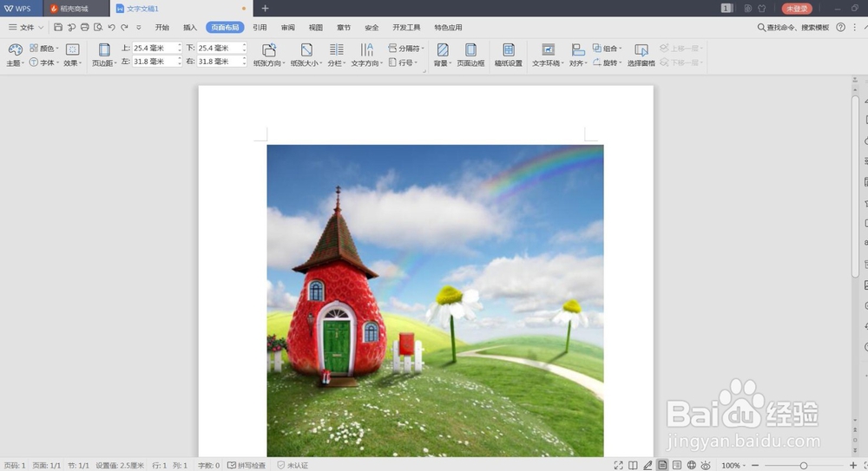Viewport: 868px width, 471px height.
Task: Toggle 拼写检查 spell check
Action: (x=247, y=466)
